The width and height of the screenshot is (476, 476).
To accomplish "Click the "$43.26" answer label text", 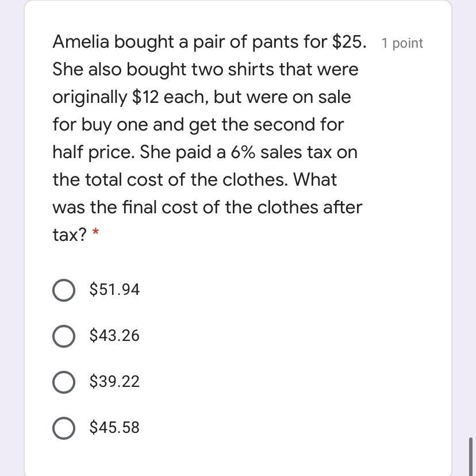I will coord(114,336).
